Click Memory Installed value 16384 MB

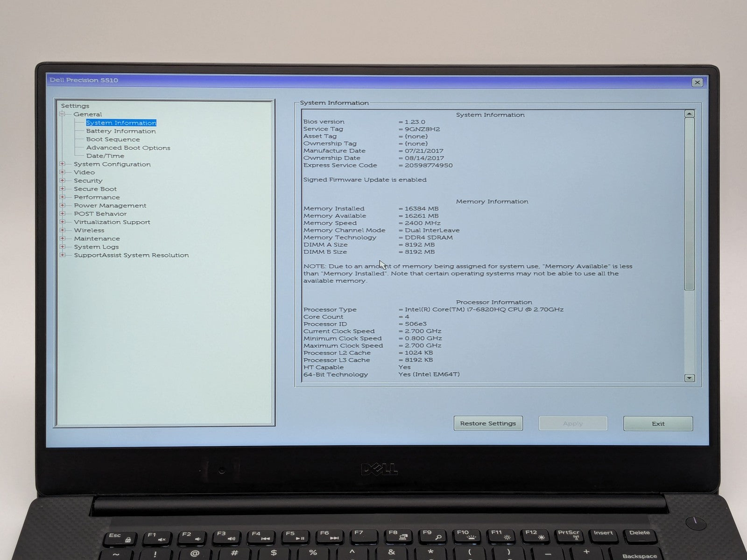pos(422,209)
